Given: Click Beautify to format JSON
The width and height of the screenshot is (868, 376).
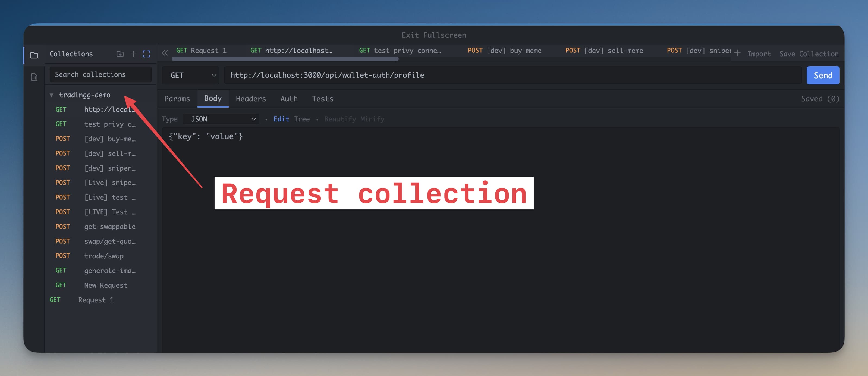Looking at the screenshot, I should [x=340, y=119].
